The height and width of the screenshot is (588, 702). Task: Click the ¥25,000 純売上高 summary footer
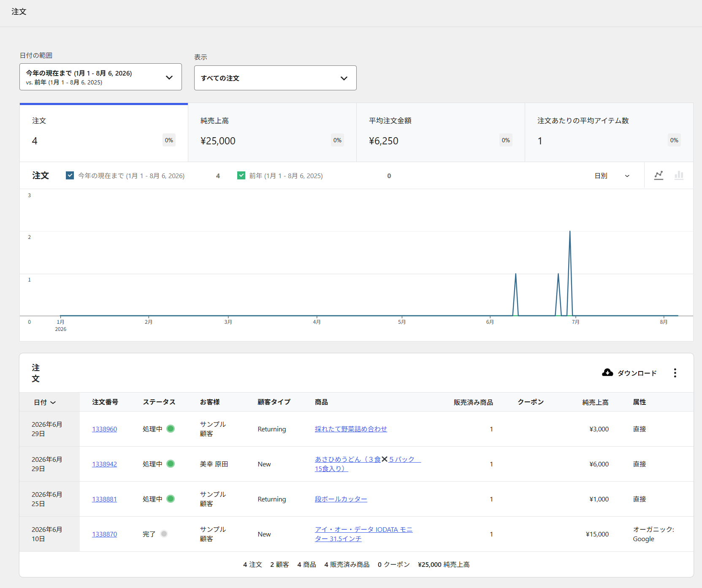tap(444, 564)
